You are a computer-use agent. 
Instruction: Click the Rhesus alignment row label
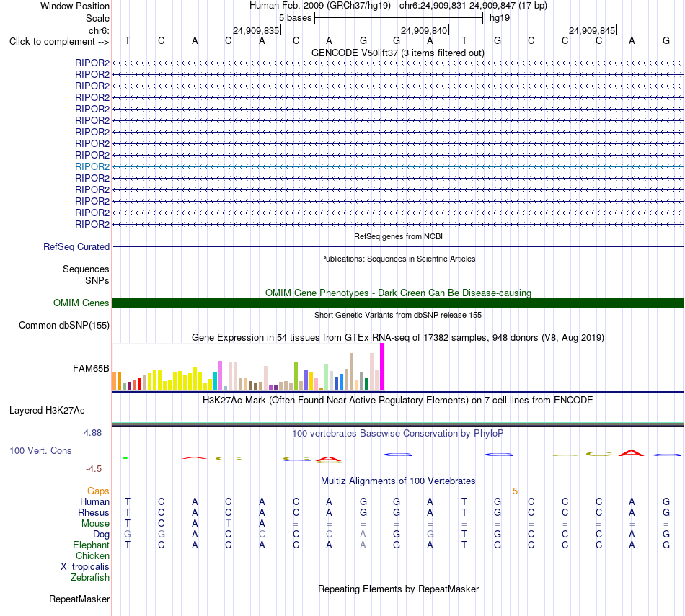pos(94,512)
